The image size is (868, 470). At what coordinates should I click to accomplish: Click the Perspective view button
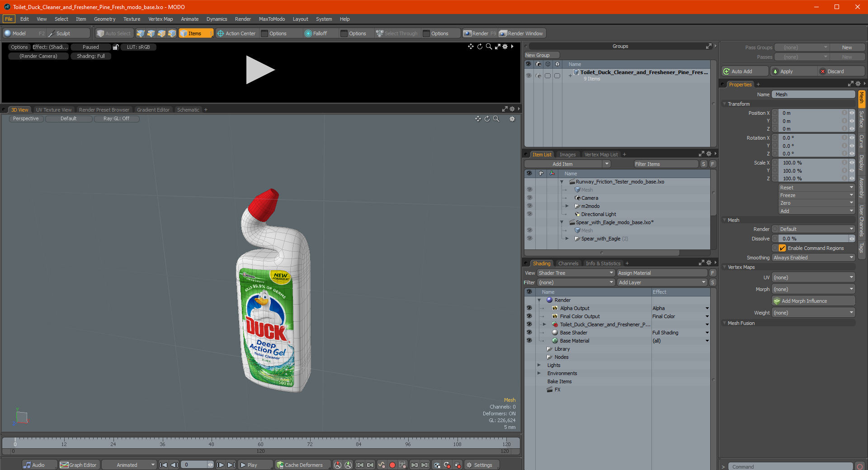click(x=26, y=119)
